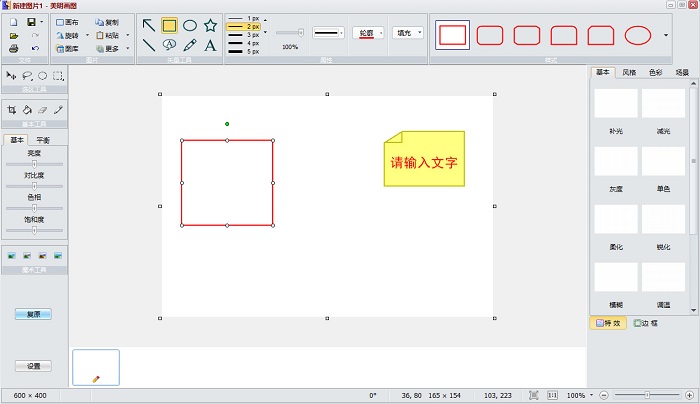Click the 旋转 rotate button

click(67, 35)
